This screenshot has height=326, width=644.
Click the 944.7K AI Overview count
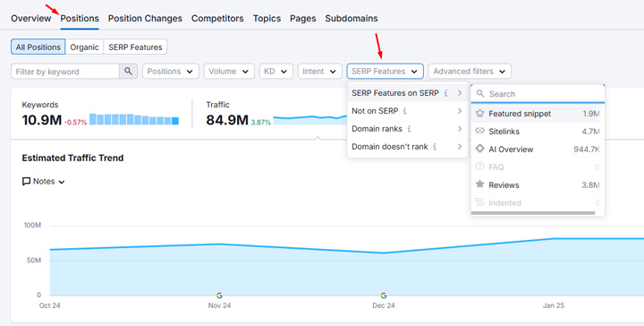587,150
